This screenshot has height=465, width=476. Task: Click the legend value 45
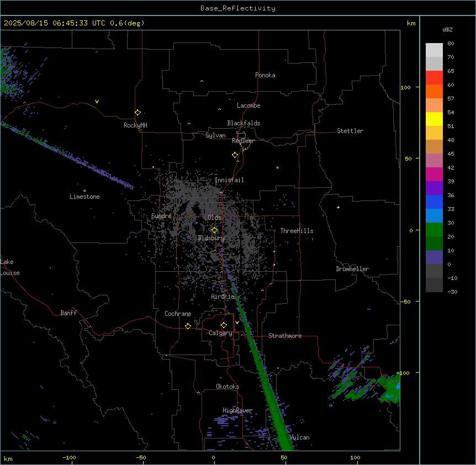point(451,154)
